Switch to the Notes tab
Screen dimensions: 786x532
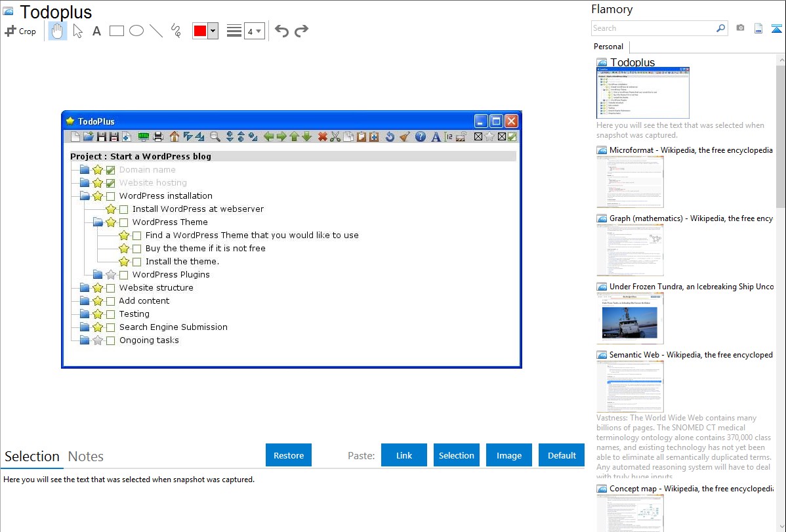pos(86,457)
